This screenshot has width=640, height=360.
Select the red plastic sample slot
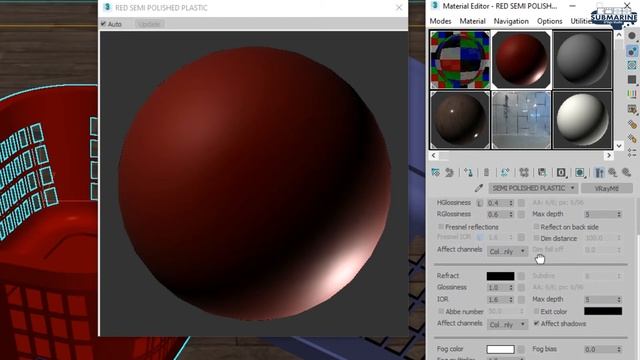click(521, 60)
